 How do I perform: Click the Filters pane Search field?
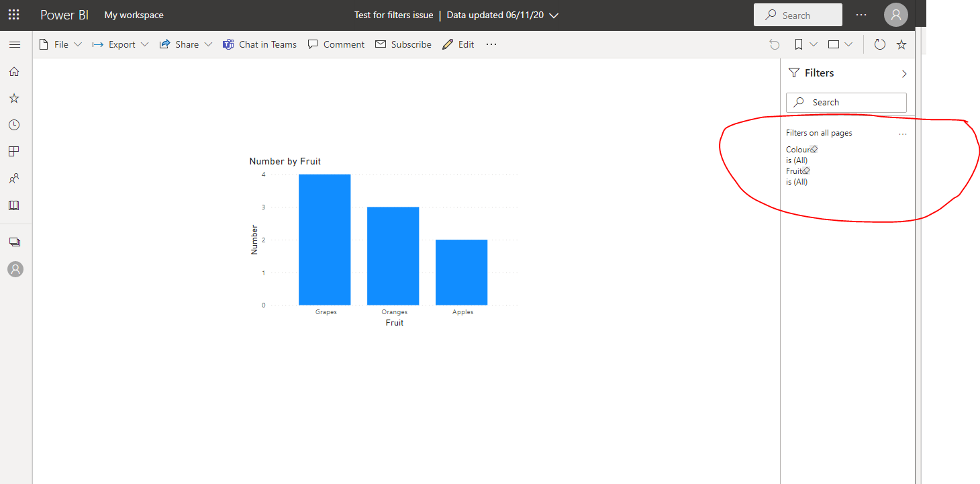[846, 102]
